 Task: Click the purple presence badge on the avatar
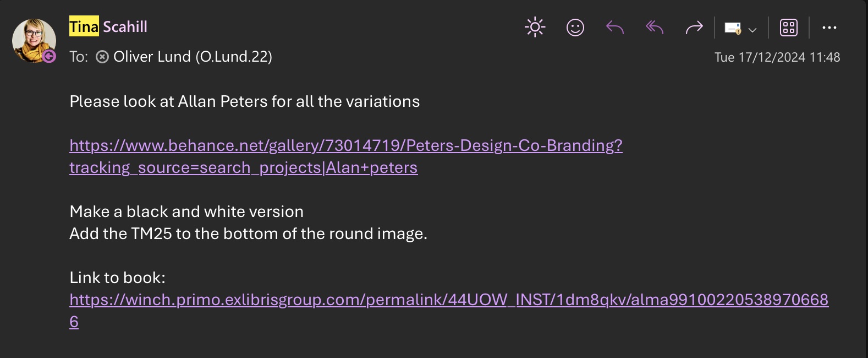[49, 56]
